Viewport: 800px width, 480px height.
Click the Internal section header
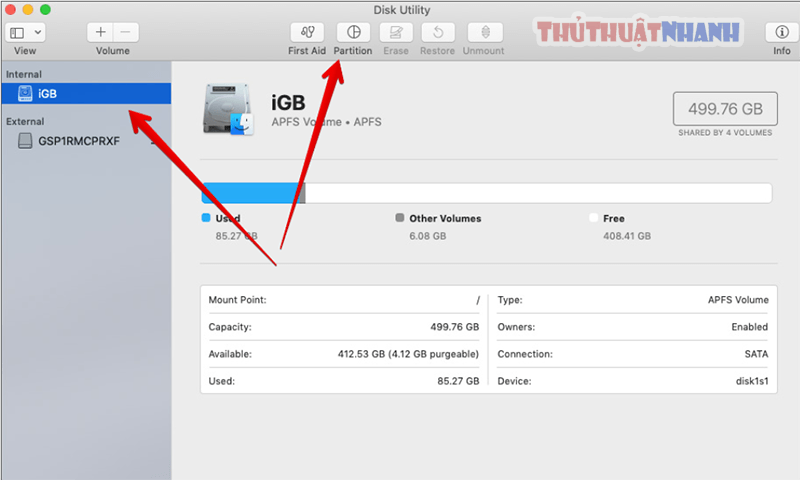pyautogui.click(x=23, y=74)
